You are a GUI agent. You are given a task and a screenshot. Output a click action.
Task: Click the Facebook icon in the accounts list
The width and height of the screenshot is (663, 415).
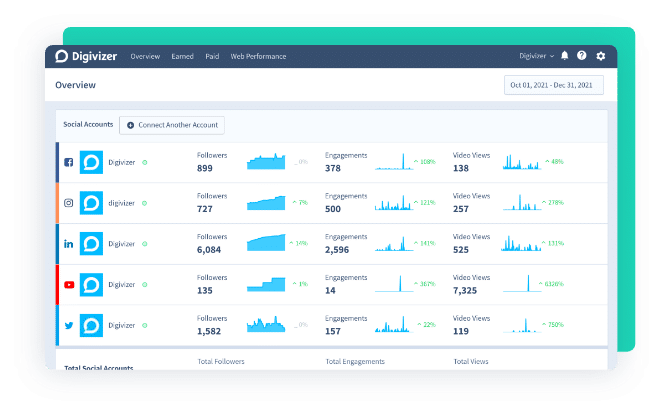point(68,161)
